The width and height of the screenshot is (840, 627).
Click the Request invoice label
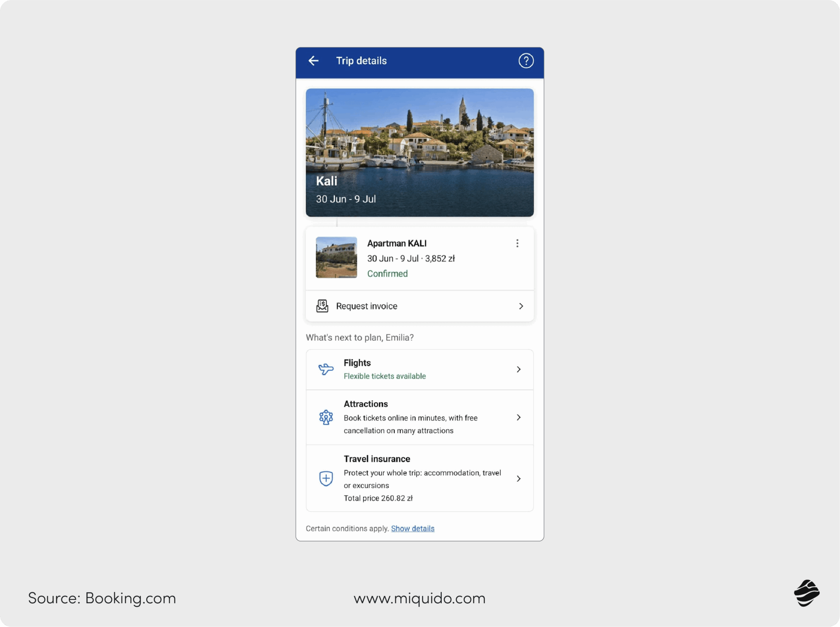[366, 306]
